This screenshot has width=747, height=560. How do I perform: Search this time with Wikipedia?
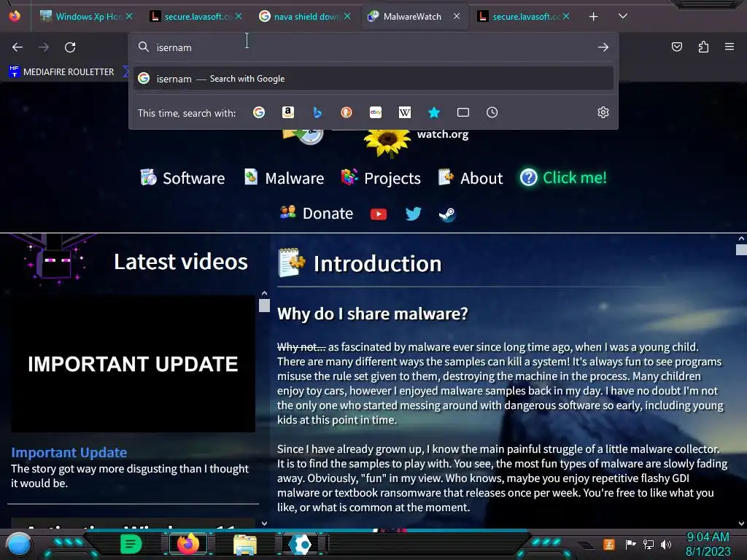coord(404,112)
